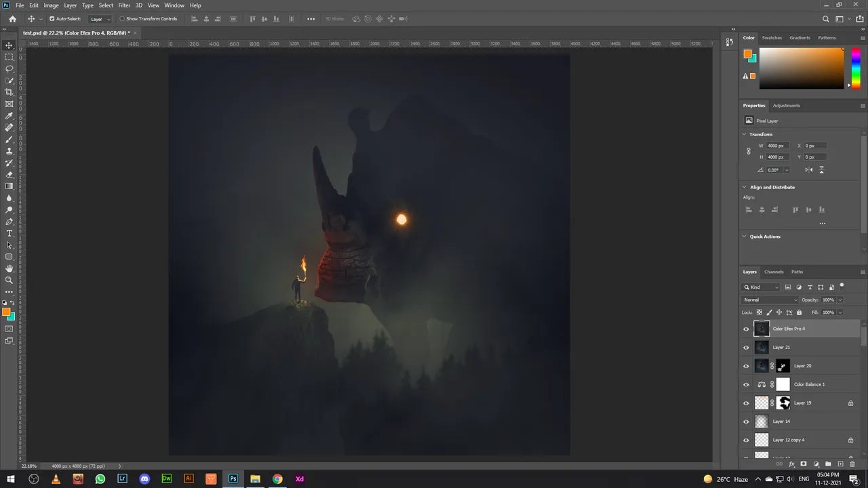
Task: Click the transform Width input field
Action: (x=778, y=146)
